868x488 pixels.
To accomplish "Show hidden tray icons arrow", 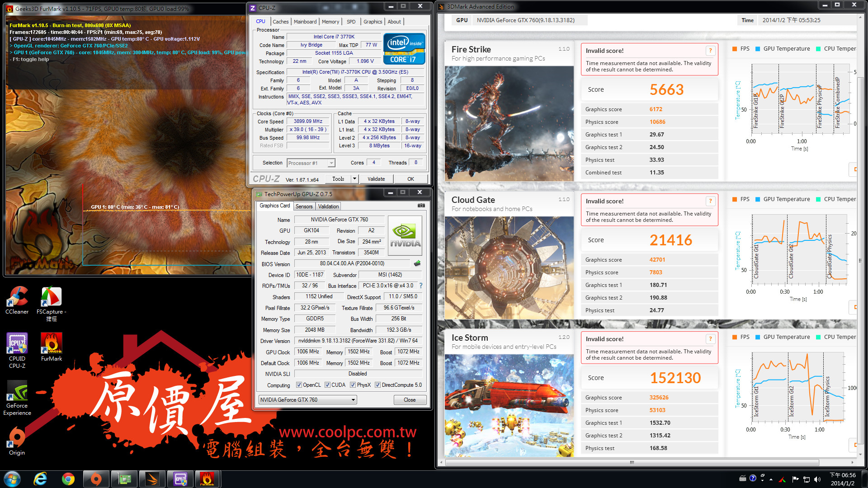I will pyautogui.click(x=771, y=479).
